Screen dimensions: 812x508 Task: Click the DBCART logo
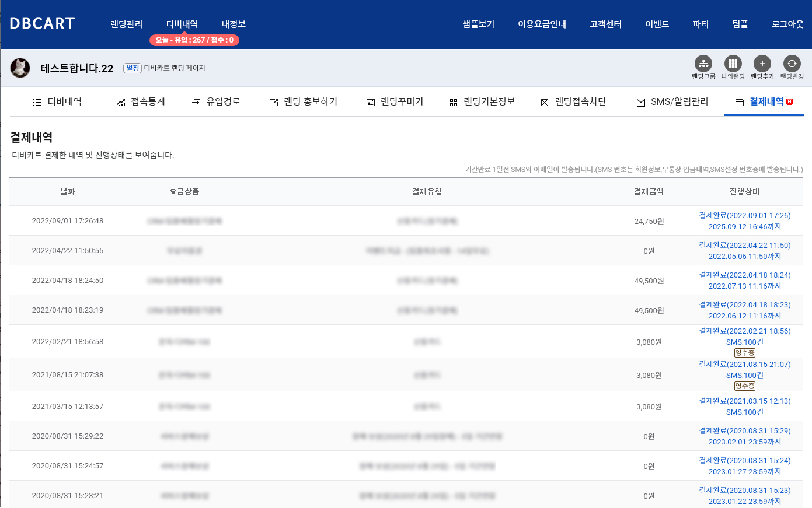[x=42, y=24]
